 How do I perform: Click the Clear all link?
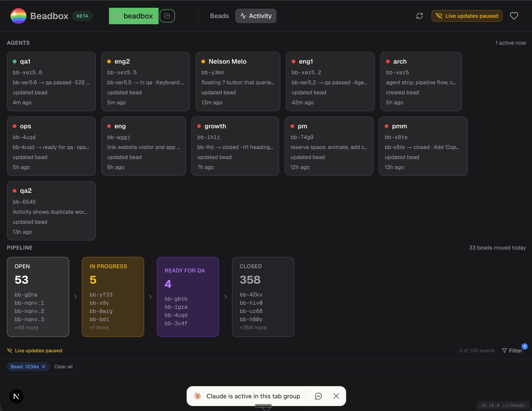[x=63, y=367]
